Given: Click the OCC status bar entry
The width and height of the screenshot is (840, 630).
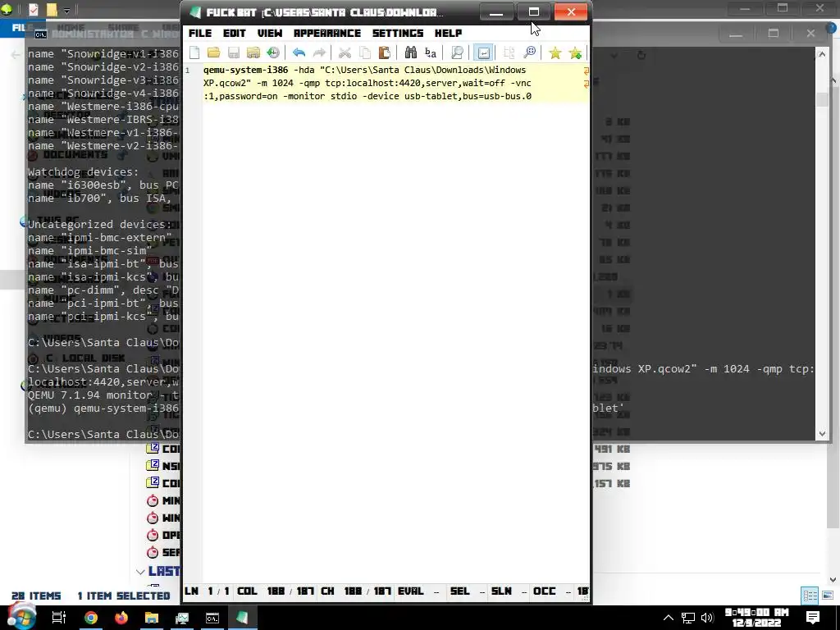Looking at the screenshot, I should 552,591.
